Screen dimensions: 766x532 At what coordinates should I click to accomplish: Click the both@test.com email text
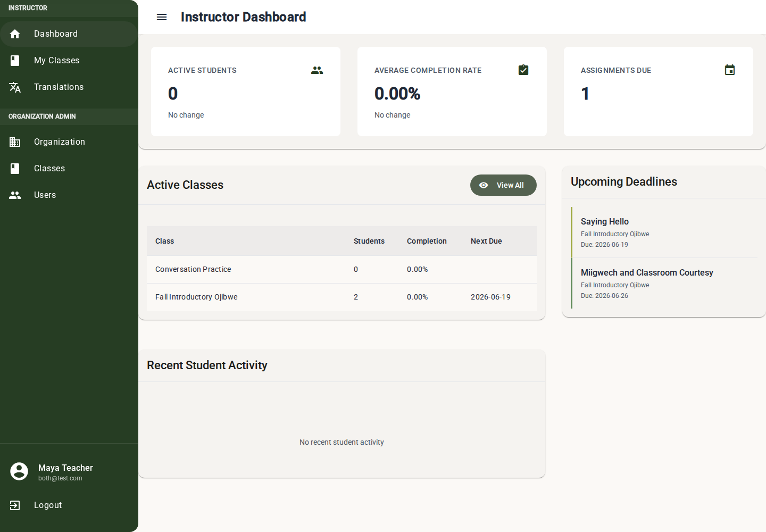tap(60, 478)
